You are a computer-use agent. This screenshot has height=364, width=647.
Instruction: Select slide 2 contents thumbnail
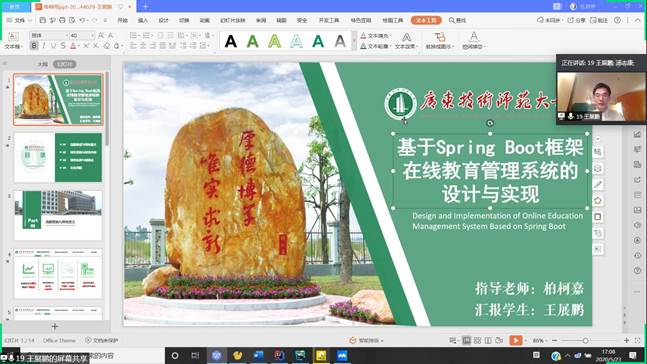pos(58,157)
